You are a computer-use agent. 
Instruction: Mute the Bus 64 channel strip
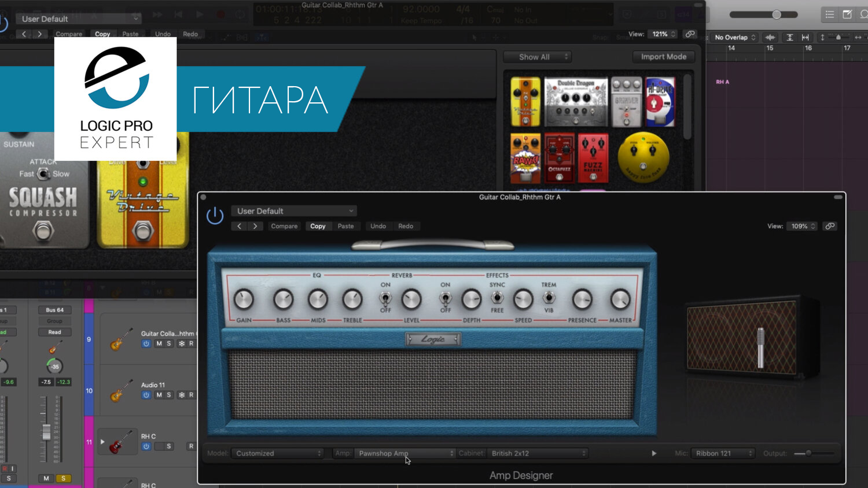tap(46, 478)
